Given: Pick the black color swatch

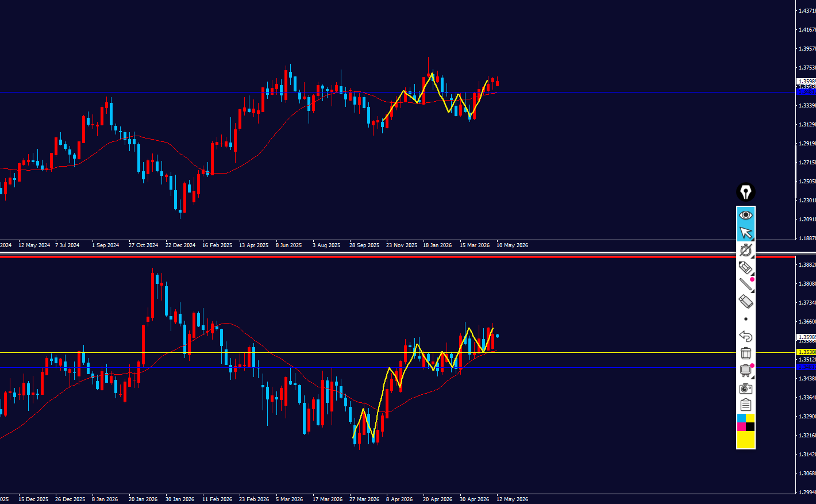Looking at the screenshot, I should pyautogui.click(x=750, y=426).
